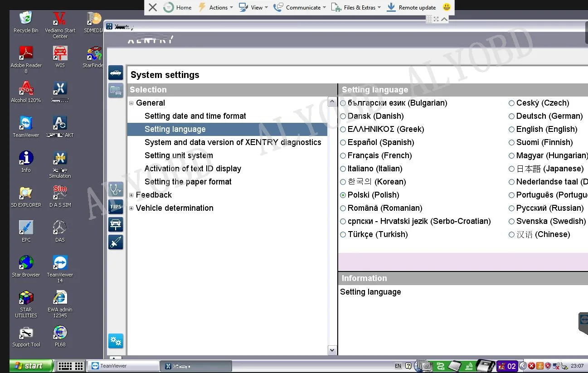Open the EWA admin 12345 shortcut
The image size is (588, 373).
[60, 304]
